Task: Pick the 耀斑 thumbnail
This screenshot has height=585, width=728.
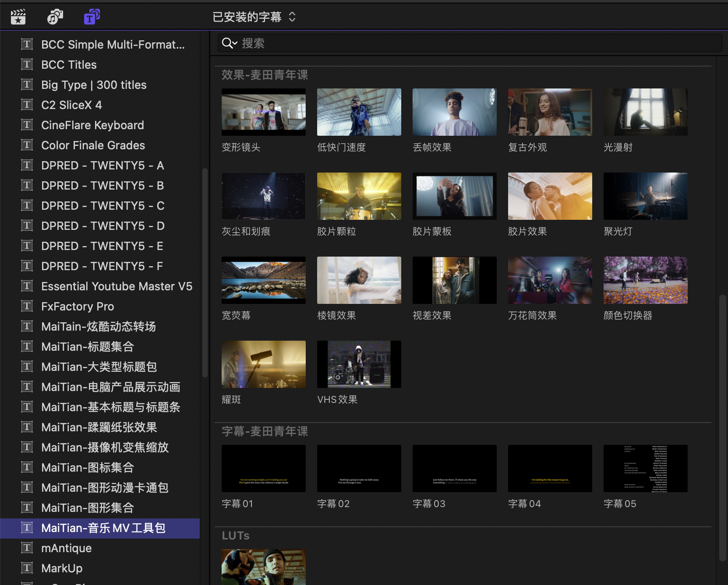Action: pyautogui.click(x=264, y=364)
